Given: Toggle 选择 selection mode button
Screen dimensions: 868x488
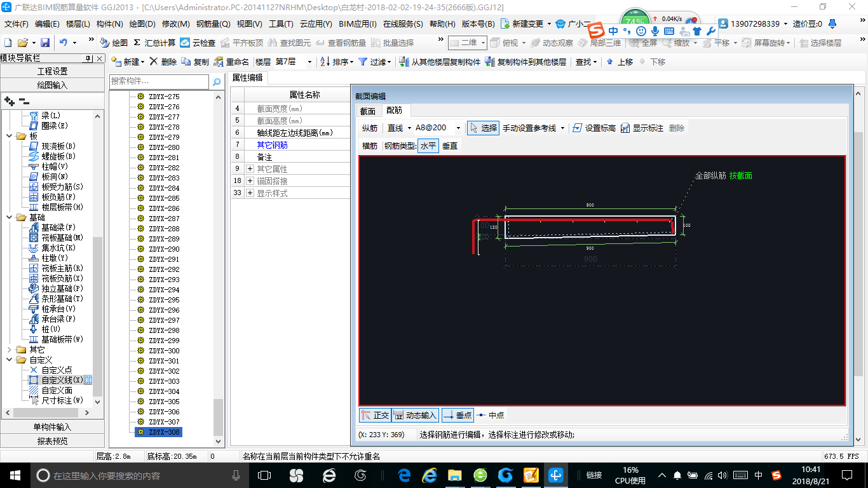Looking at the screenshot, I should 483,128.
